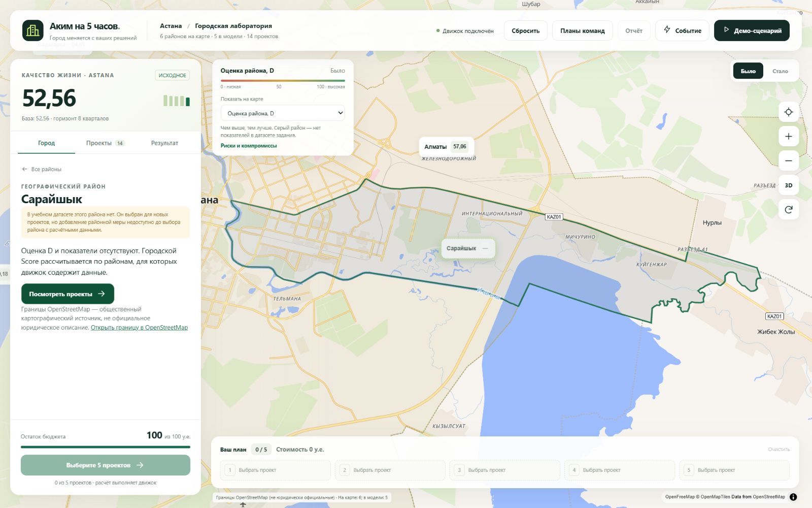Click the 52,56 quality score

[x=49, y=98]
